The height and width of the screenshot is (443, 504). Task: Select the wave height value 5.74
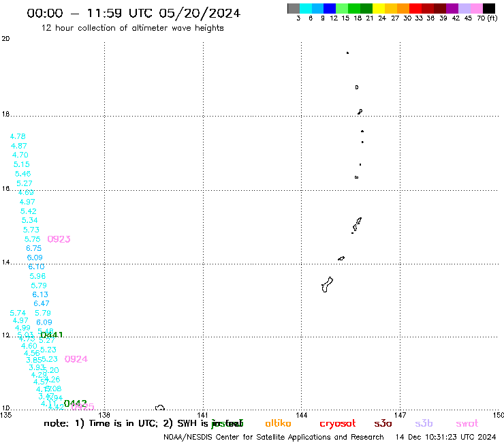(x=18, y=313)
